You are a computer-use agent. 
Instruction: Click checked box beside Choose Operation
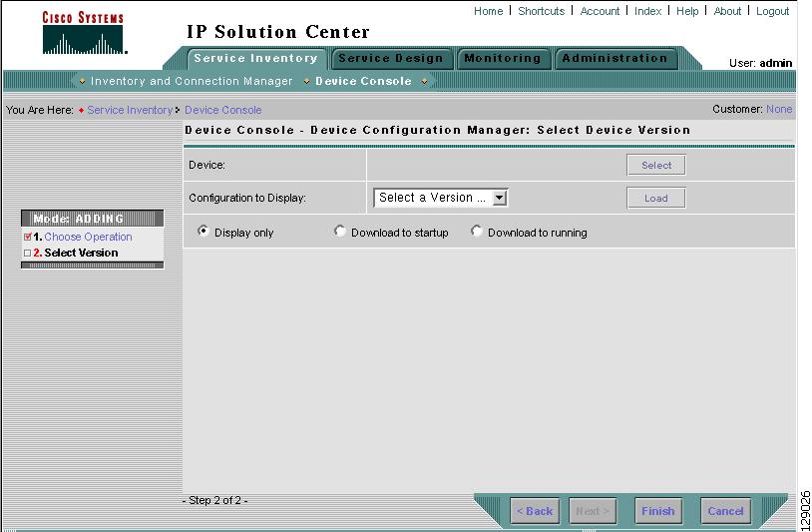pyautogui.click(x=28, y=237)
